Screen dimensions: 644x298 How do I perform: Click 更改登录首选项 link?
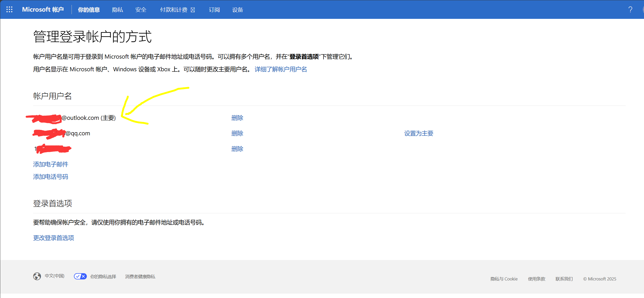pyautogui.click(x=53, y=238)
